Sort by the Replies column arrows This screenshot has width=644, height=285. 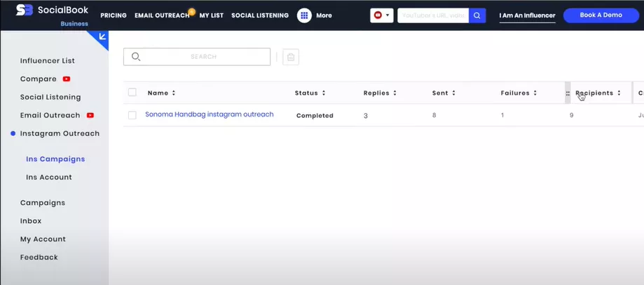point(395,93)
